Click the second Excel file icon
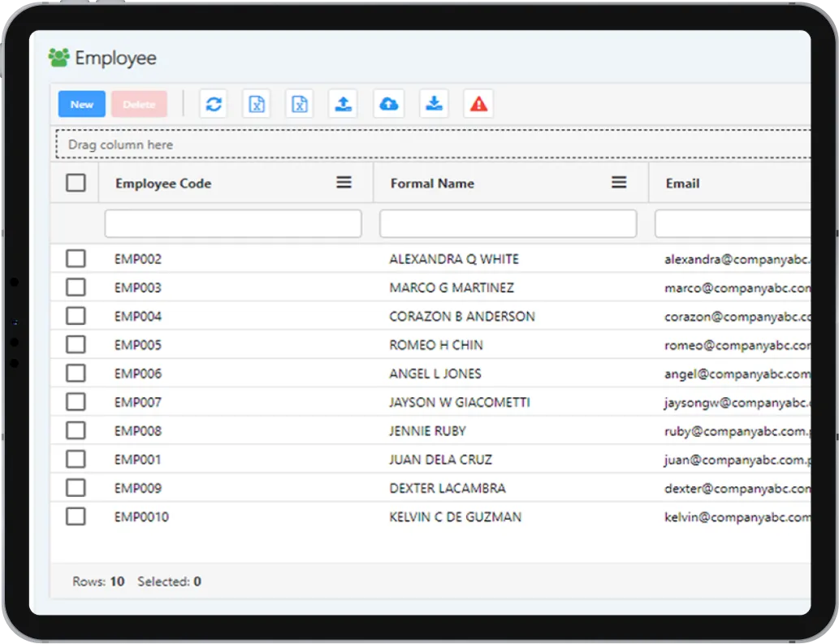Screen dimensions: 839x644 (x=299, y=103)
